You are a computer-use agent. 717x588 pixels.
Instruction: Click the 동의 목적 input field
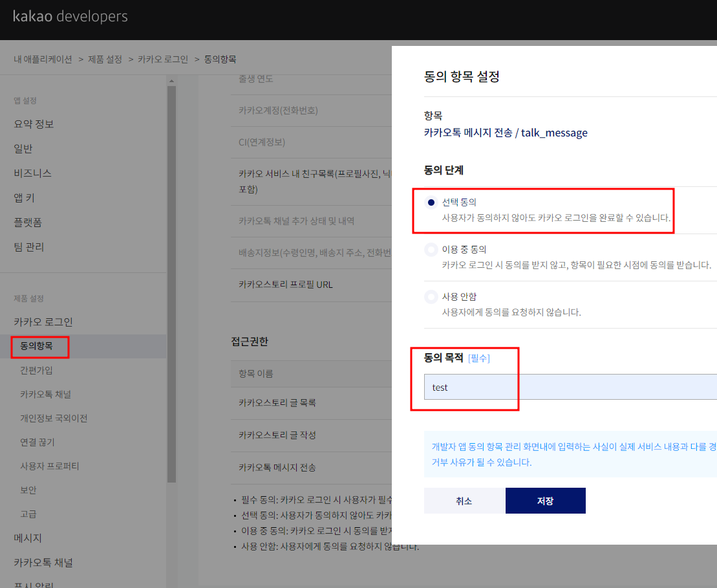[570, 387]
